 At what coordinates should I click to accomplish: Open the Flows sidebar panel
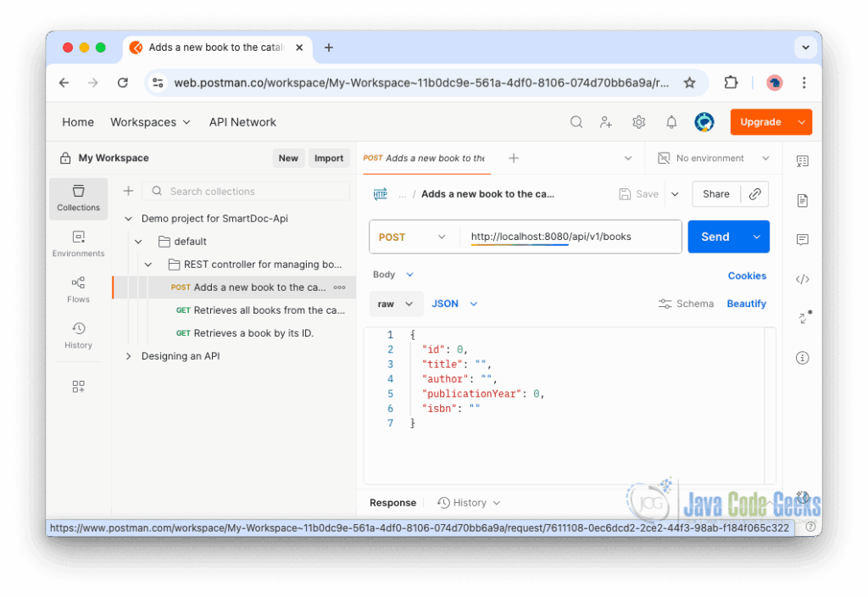[x=78, y=290]
